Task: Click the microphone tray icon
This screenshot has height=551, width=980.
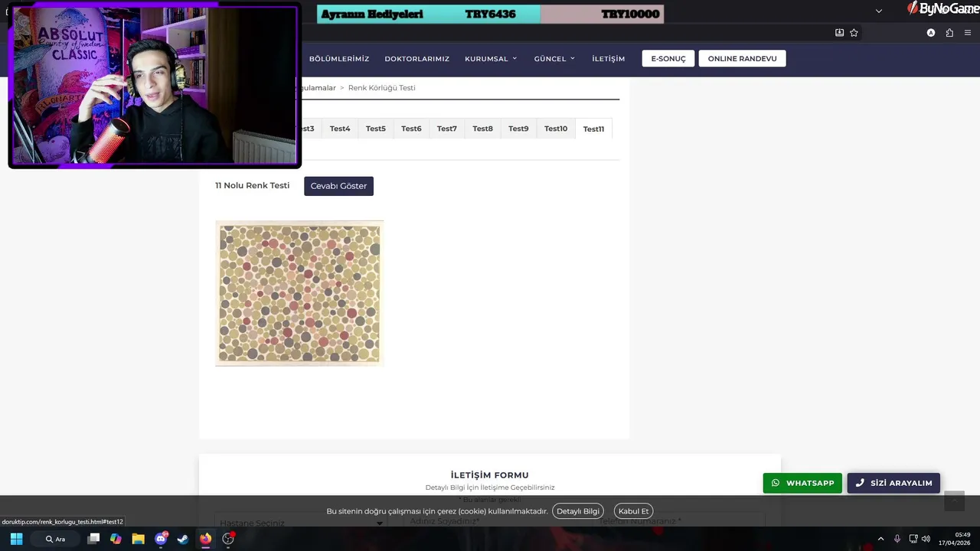Action: point(897,539)
